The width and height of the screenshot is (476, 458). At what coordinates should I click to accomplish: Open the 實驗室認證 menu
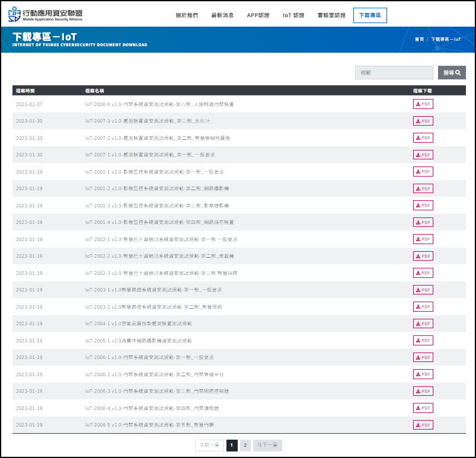coord(331,15)
